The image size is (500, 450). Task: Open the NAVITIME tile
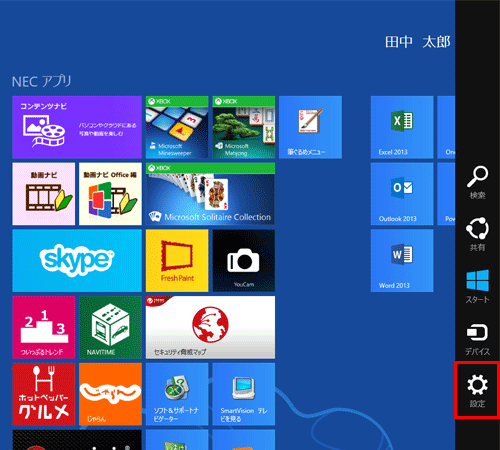(110, 327)
